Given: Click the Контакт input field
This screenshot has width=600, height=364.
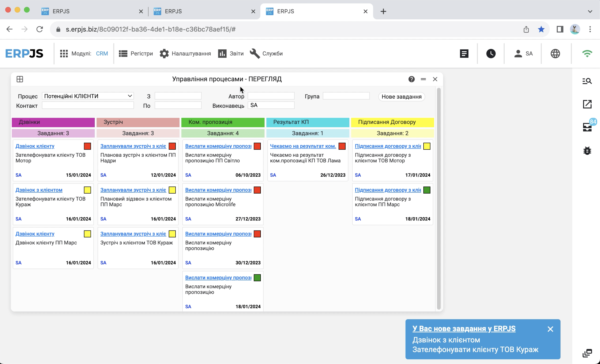Looking at the screenshot, I should coord(88,105).
